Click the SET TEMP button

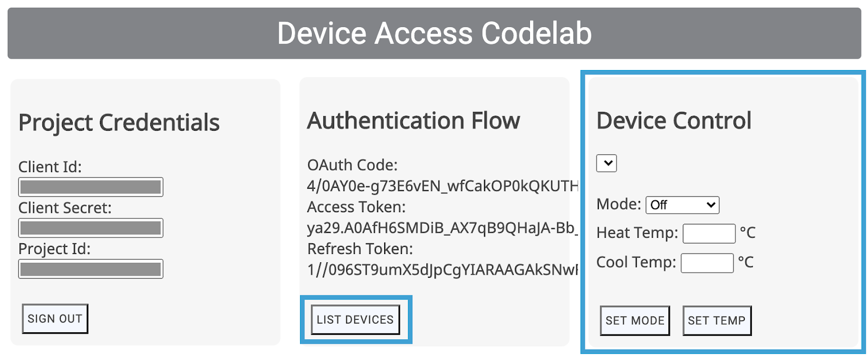click(x=717, y=321)
